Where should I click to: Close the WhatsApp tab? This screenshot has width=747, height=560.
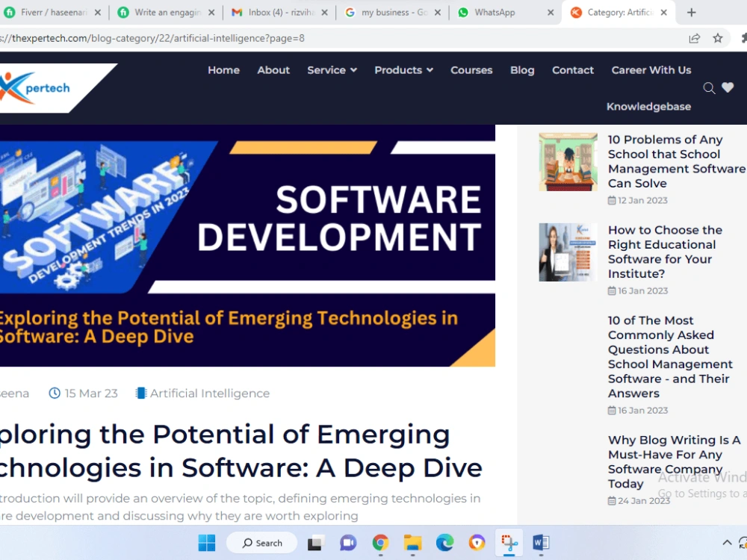click(551, 13)
